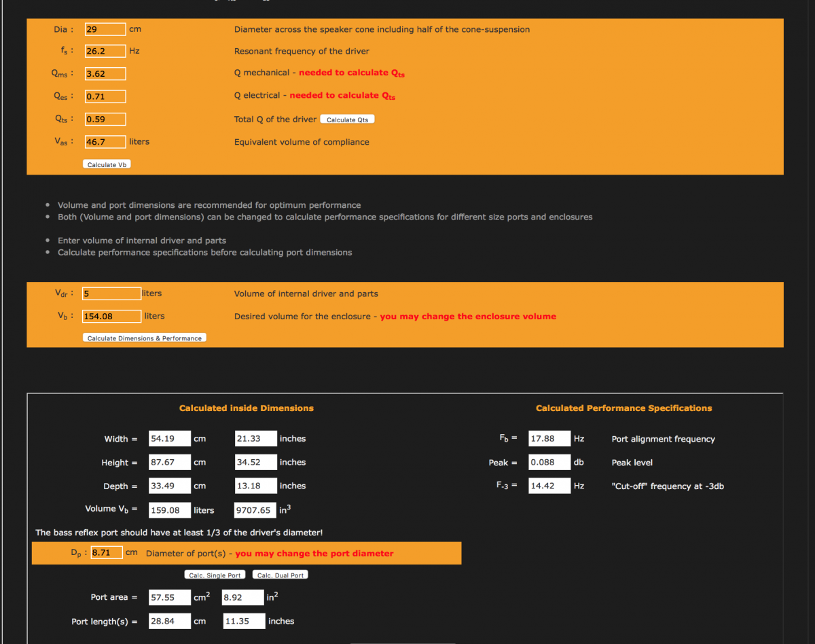Viewport: 815px width, 644px height.
Task: Edit the Dp port diameter field
Action: (x=107, y=553)
